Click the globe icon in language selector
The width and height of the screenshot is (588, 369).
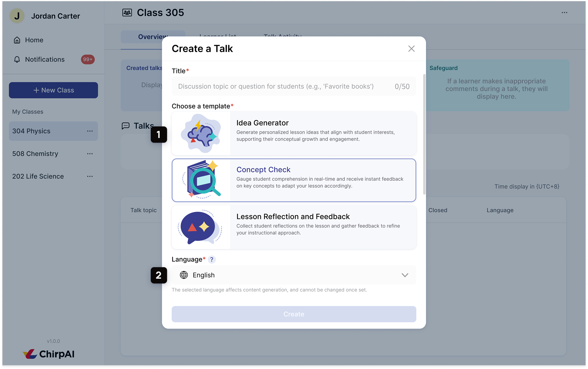coord(184,275)
